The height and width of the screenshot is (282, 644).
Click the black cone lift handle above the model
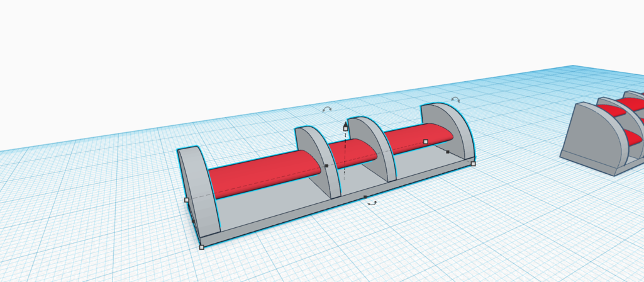(x=345, y=123)
